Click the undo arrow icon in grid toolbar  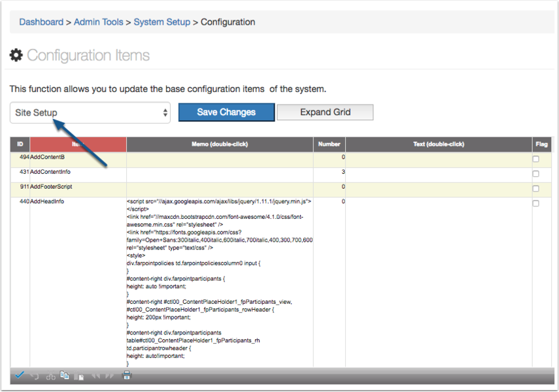click(x=35, y=376)
